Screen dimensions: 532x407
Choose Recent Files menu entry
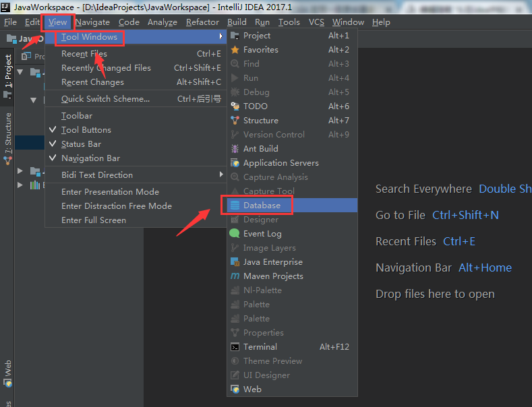[136, 54]
